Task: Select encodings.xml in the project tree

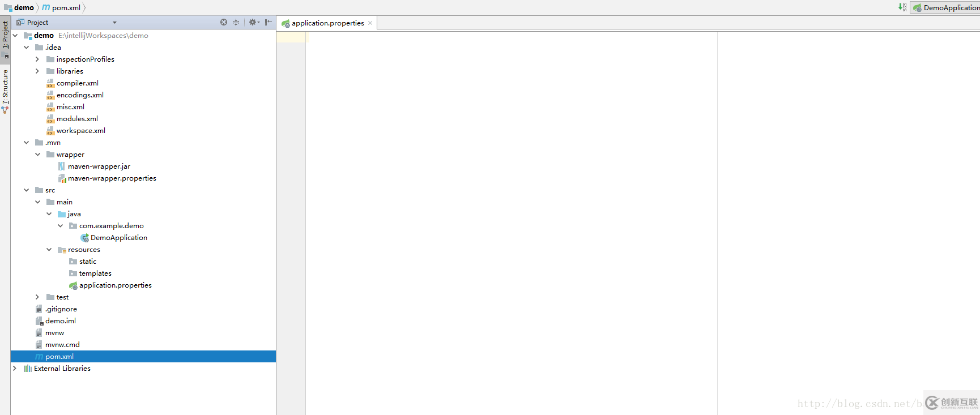Action: click(x=80, y=95)
